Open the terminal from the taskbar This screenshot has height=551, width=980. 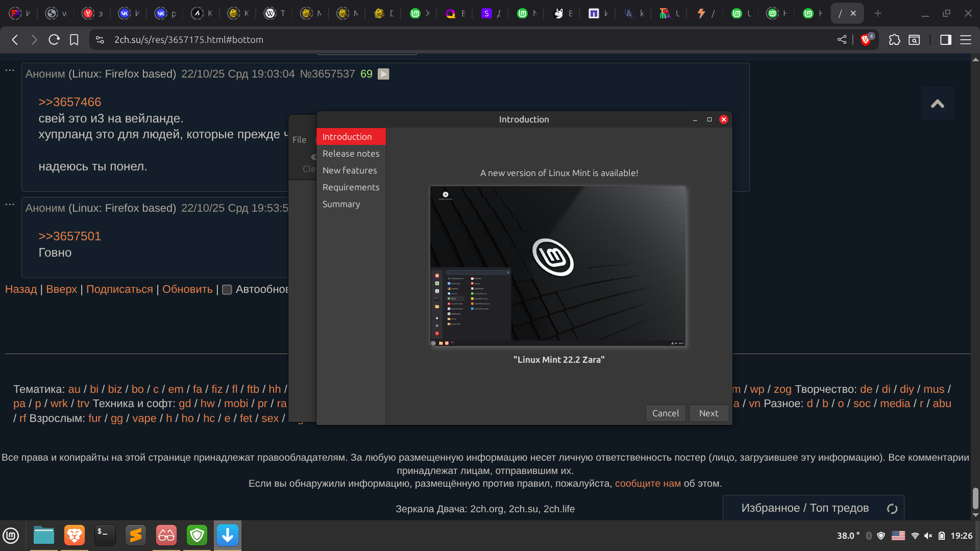(105, 535)
